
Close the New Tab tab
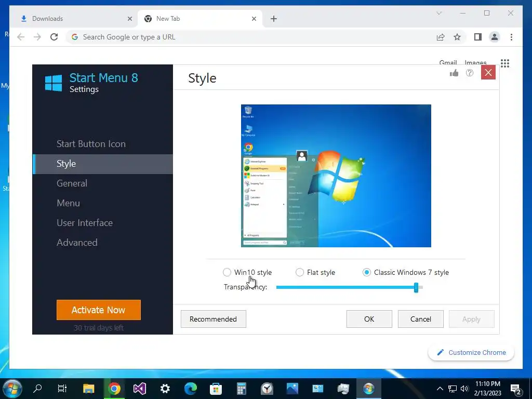(x=254, y=19)
